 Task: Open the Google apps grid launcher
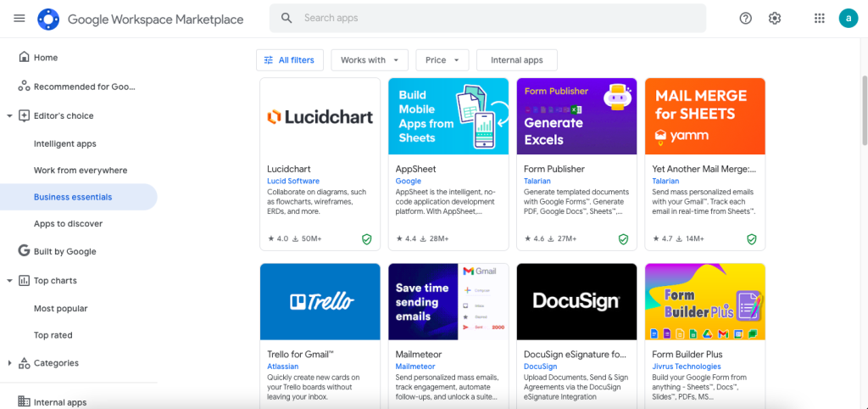(820, 19)
